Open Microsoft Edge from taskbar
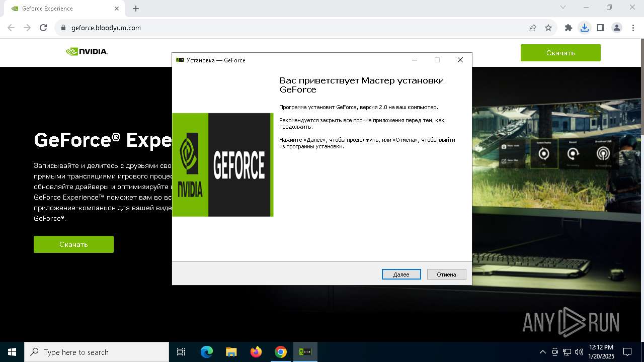644x362 pixels. 207,352
